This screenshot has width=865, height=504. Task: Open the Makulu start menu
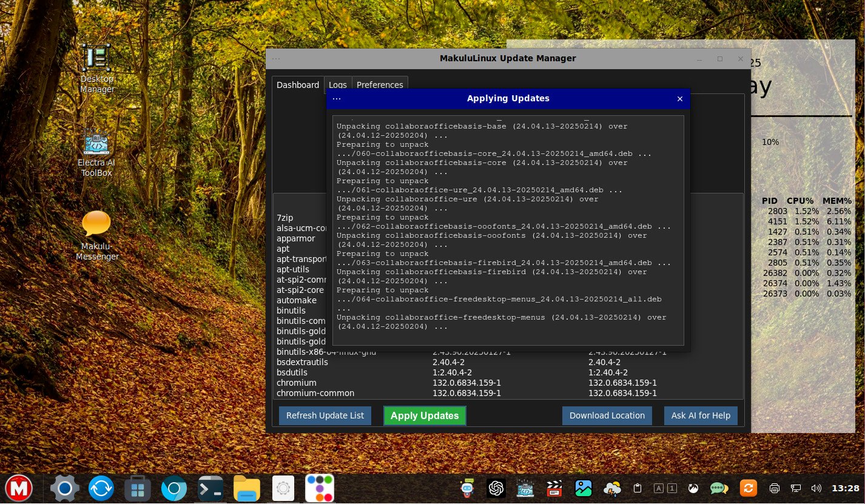(19, 488)
